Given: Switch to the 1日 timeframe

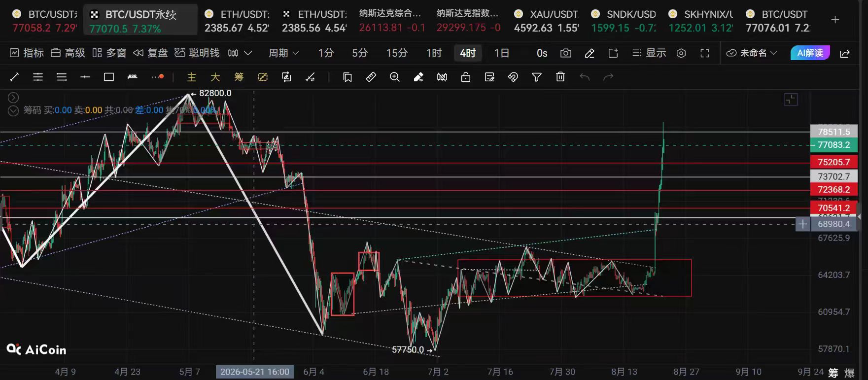Looking at the screenshot, I should click(502, 53).
